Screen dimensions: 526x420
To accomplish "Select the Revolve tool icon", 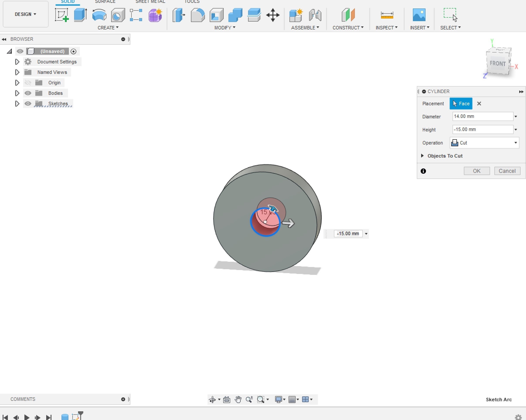I will click(99, 15).
